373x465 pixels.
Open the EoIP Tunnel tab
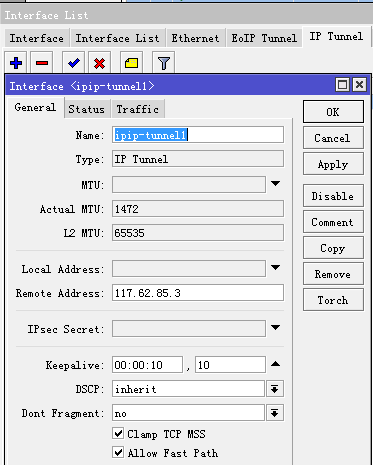point(264,38)
